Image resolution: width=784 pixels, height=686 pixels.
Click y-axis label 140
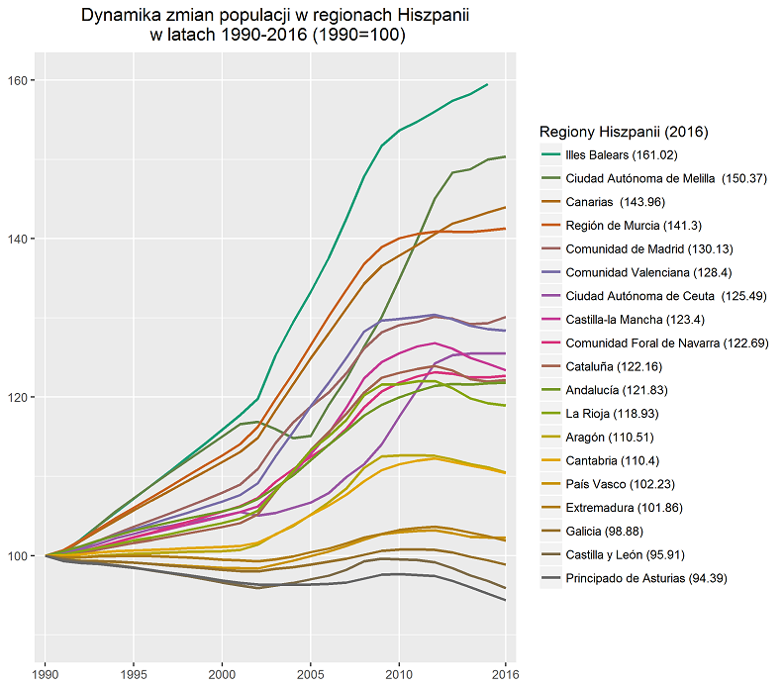18,239
